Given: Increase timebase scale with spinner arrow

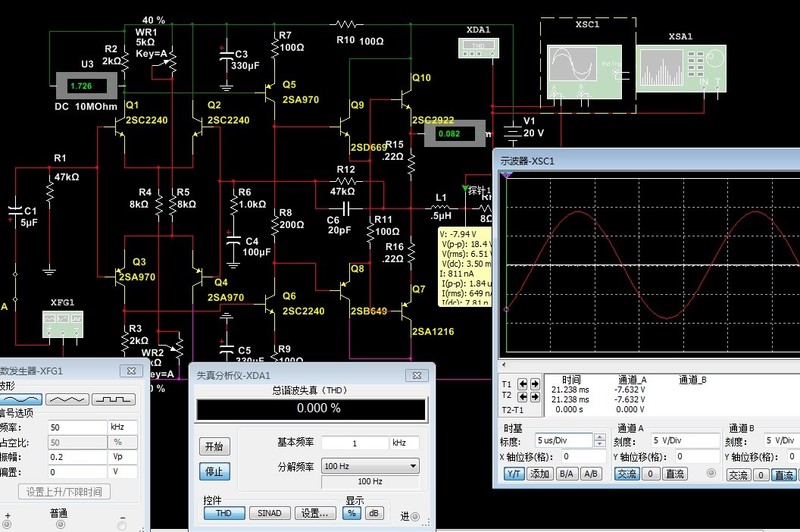Looking at the screenshot, I should tap(599, 435).
